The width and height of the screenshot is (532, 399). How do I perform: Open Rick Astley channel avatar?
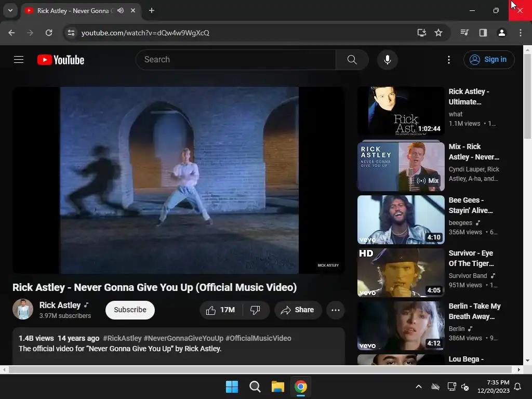pos(23,309)
